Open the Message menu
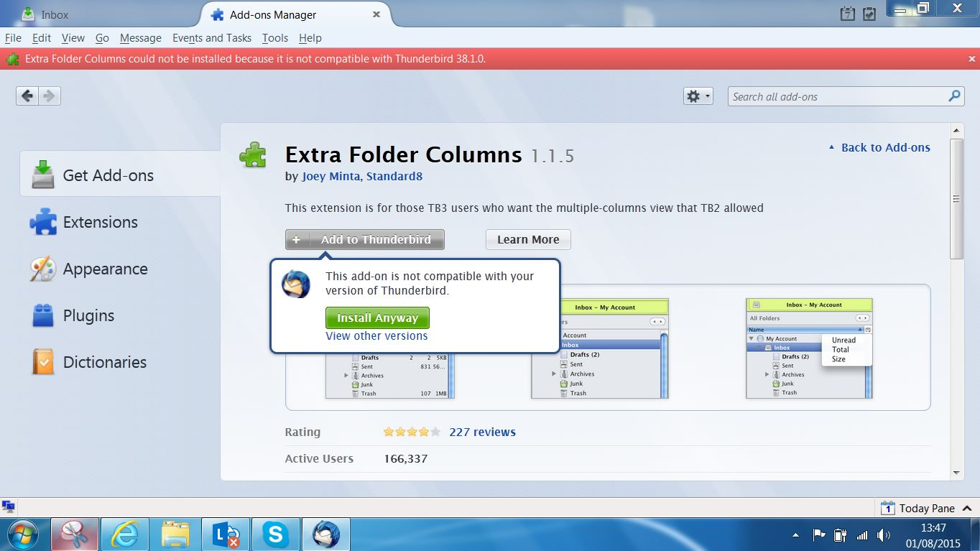Screen dimensions: 980x551 pyautogui.click(x=141, y=38)
